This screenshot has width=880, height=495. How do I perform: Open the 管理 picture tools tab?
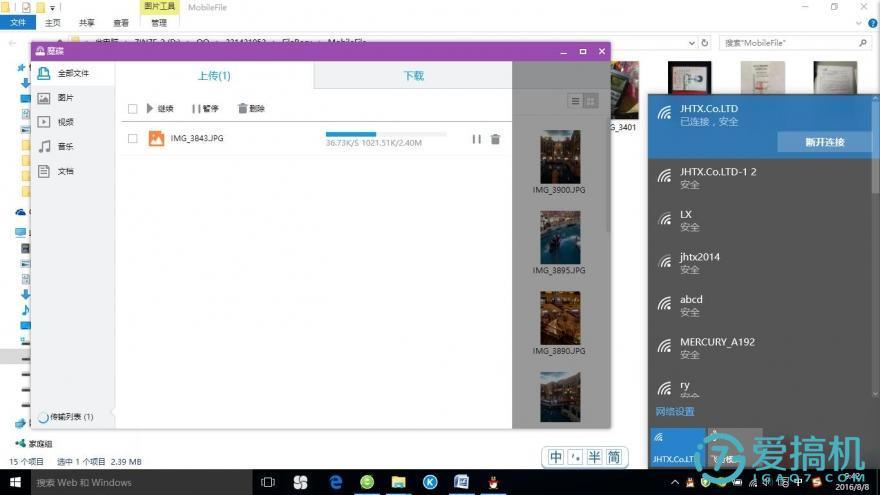(x=159, y=23)
